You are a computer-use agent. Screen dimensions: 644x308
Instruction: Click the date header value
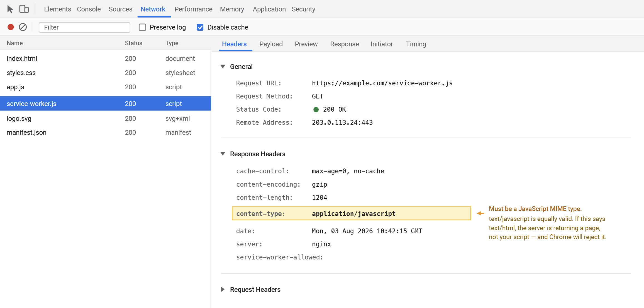point(367,231)
